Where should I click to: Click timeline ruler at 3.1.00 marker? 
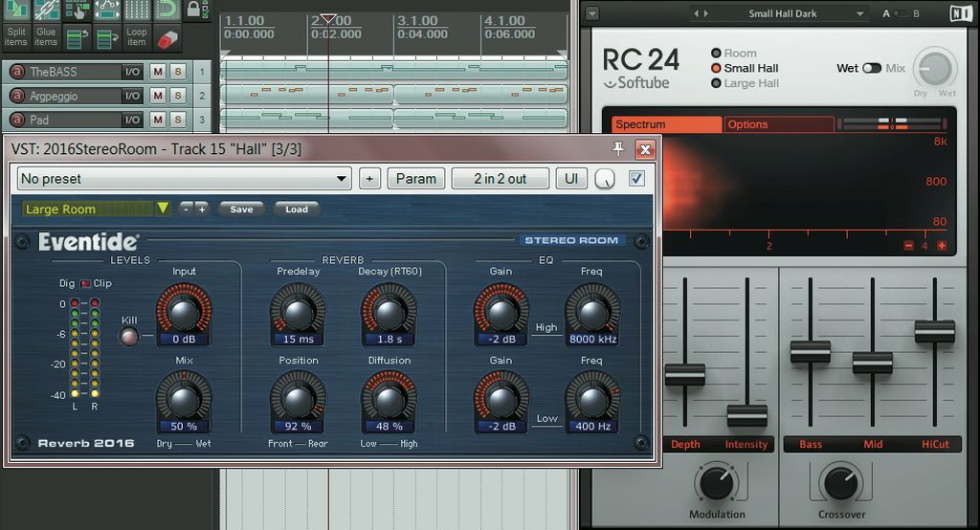pos(418,21)
